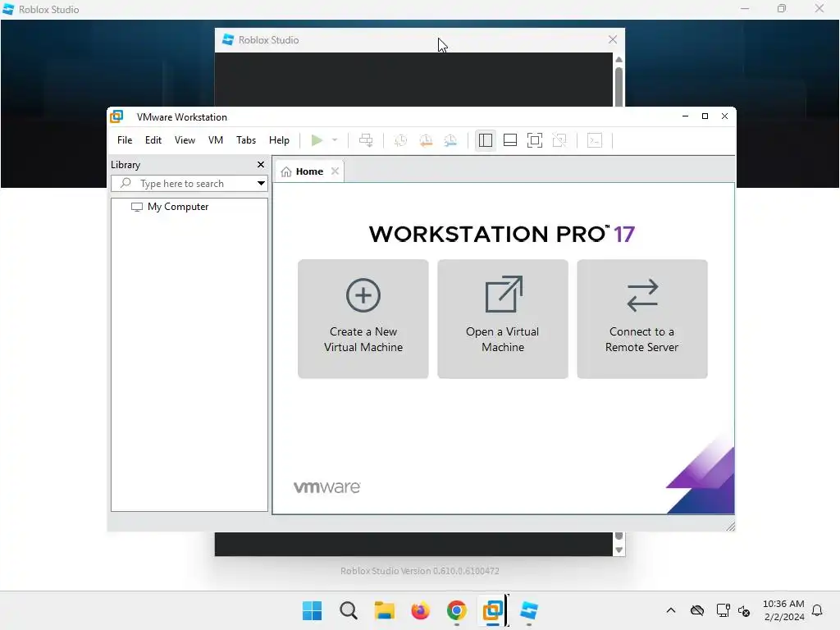Click the scroll down arrow in Roblox dialog
This screenshot has width=840, height=630.
coord(619,550)
